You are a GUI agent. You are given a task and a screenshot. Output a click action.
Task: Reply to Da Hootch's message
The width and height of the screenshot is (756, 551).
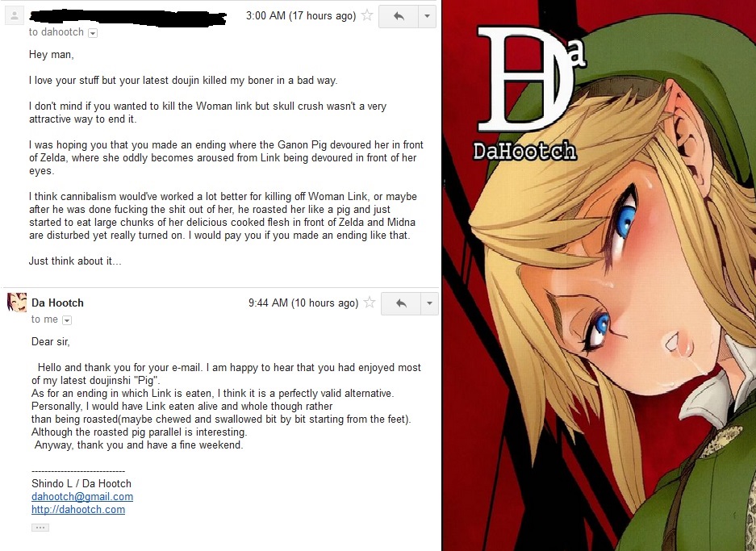coord(401,303)
